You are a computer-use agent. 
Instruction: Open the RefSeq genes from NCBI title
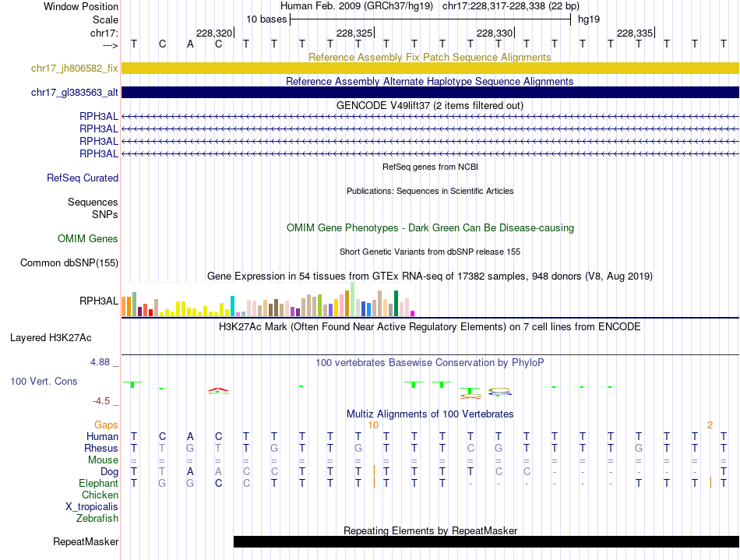click(x=430, y=167)
